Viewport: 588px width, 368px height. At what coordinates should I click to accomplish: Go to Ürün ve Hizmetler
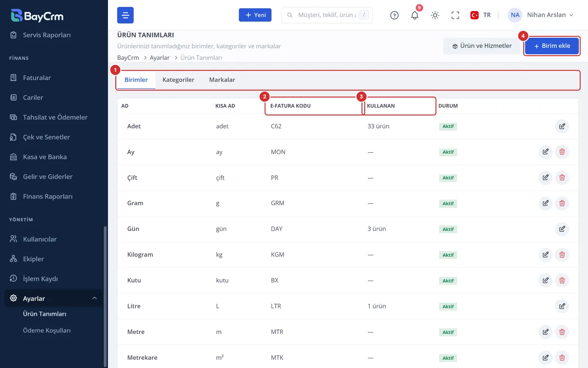482,46
